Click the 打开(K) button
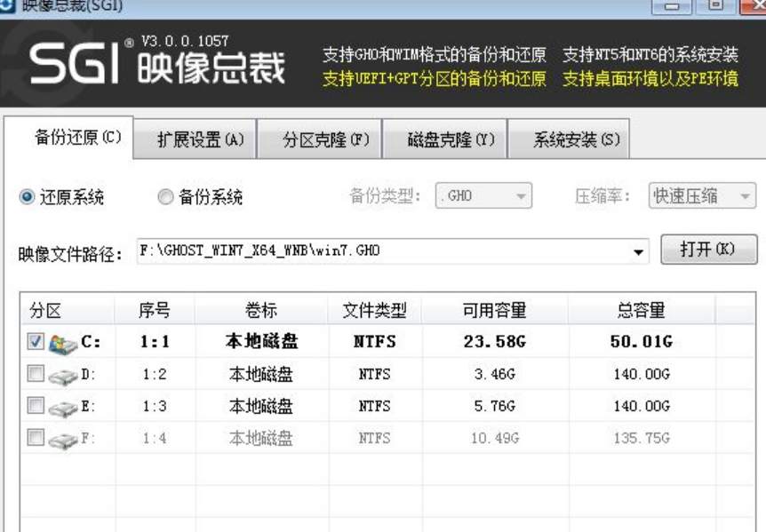The width and height of the screenshot is (766, 532). point(709,250)
